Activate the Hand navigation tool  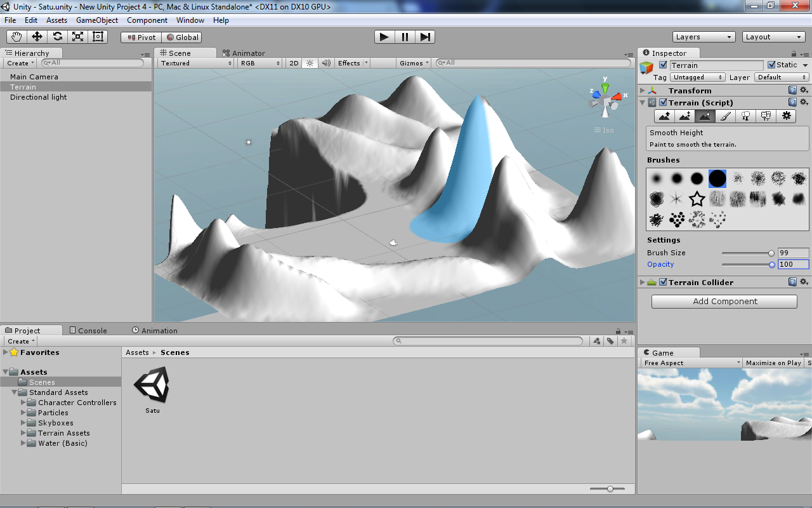[16, 36]
